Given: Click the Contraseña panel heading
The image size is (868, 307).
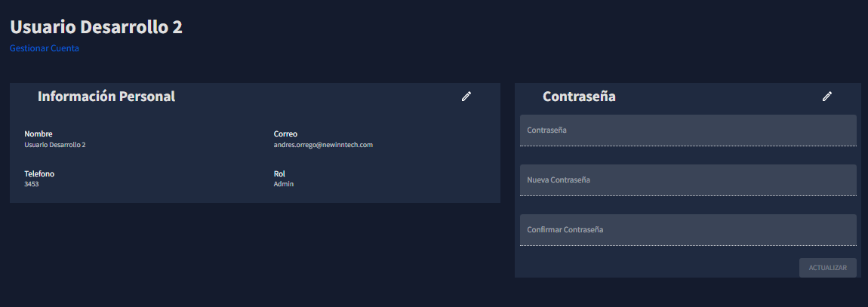Looking at the screenshot, I should click(579, 97).
